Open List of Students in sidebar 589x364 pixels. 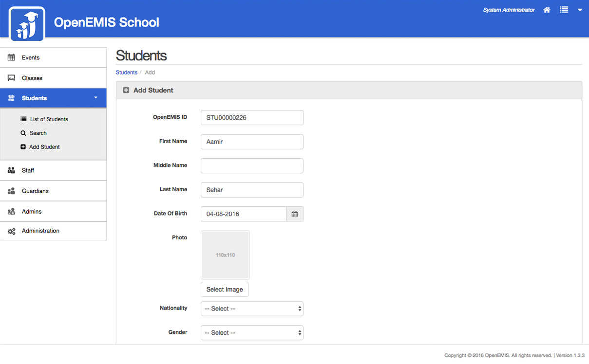click(49, 119)
